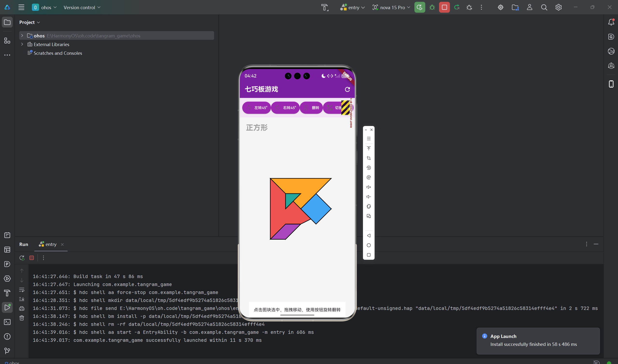618x364 pixels.
Task: Click the green Run entry button
Action: 419,7
